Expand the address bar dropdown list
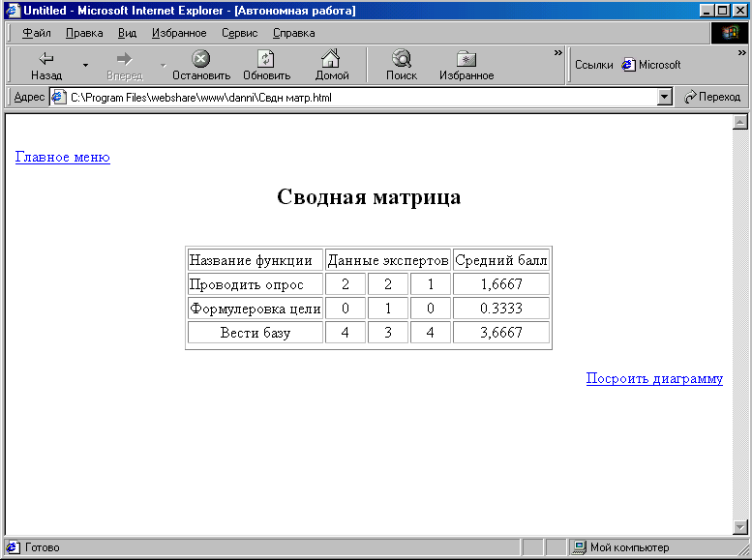Screen dimensions: 752x560 pos(664,98)
